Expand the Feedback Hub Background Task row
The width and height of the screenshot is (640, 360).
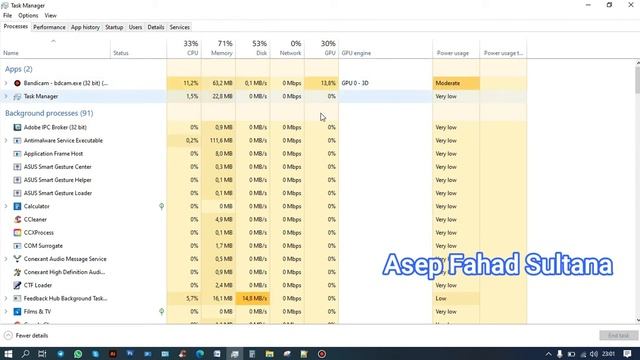pyautogui.click(x=6, y=298)
